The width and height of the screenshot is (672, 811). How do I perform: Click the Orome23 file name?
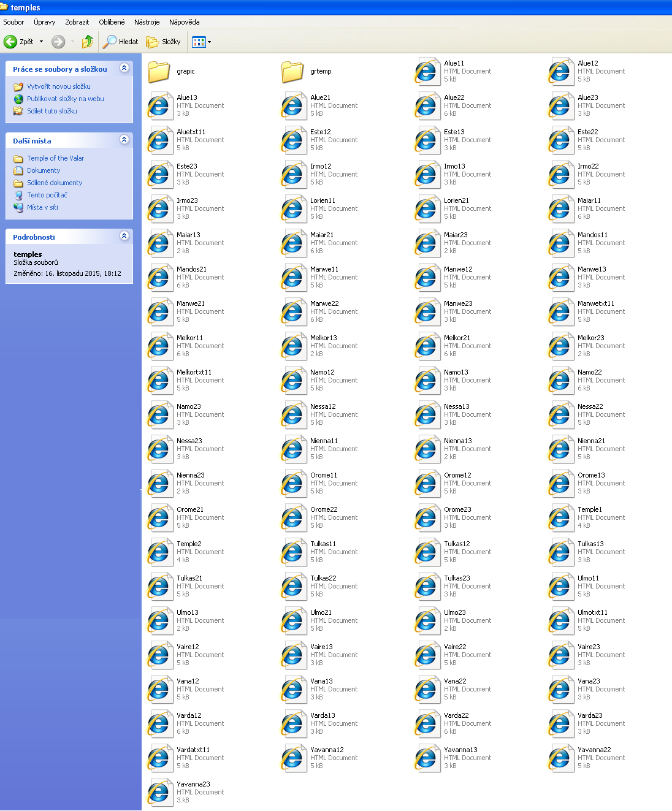457,509
